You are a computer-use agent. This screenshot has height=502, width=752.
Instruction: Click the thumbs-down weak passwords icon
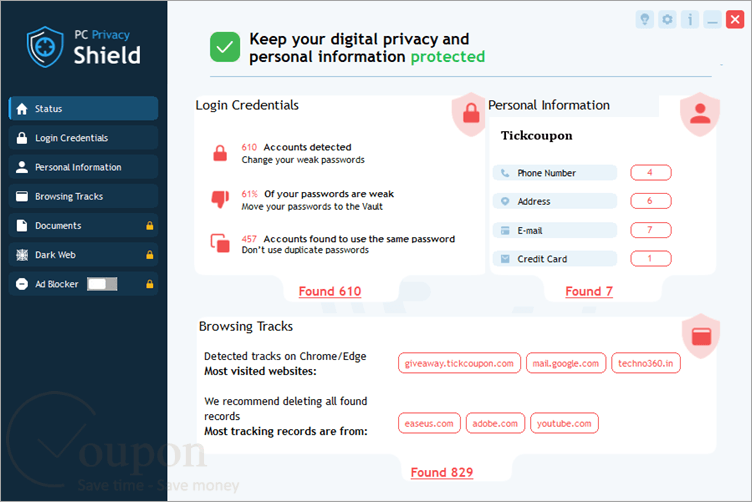tap(220, 199)
